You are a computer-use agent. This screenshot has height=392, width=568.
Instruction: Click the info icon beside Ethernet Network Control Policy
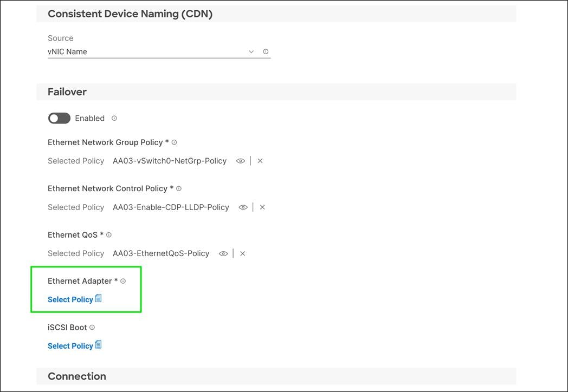[x=179, y=188]
